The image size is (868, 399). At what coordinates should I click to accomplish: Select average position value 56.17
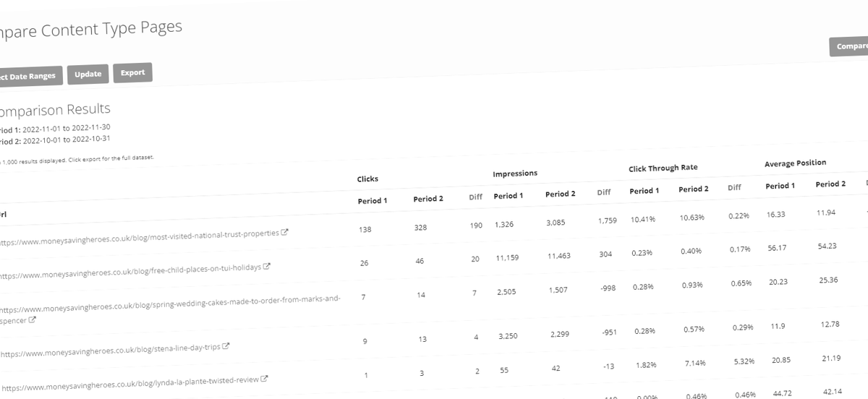pyautogui.click(x=778, y=248)
